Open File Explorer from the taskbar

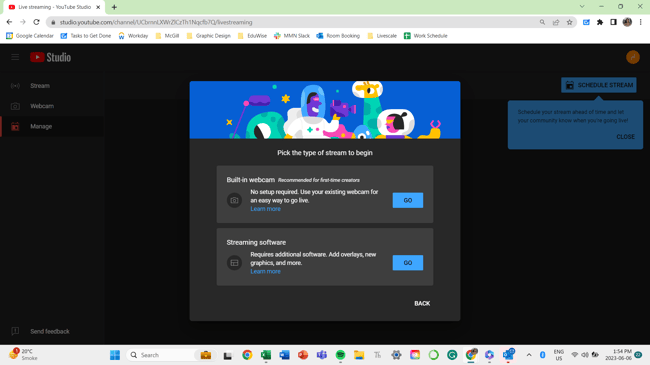coord(359,355)
